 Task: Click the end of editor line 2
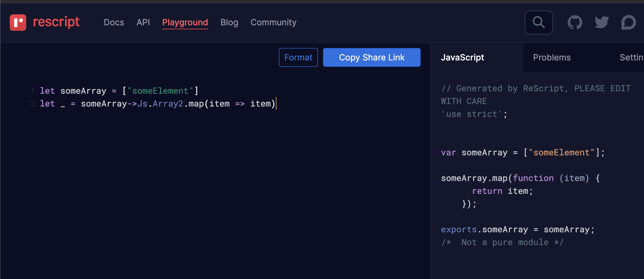(x=276, y=104)
